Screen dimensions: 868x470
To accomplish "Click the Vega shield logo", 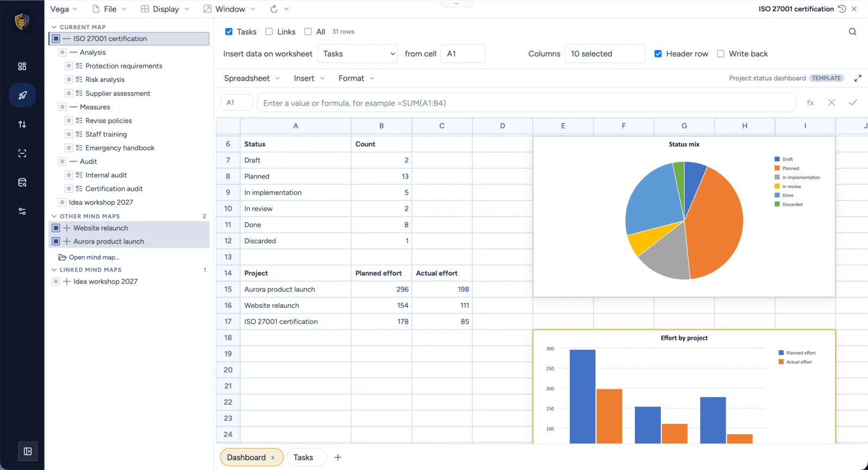I will (22, 22).
